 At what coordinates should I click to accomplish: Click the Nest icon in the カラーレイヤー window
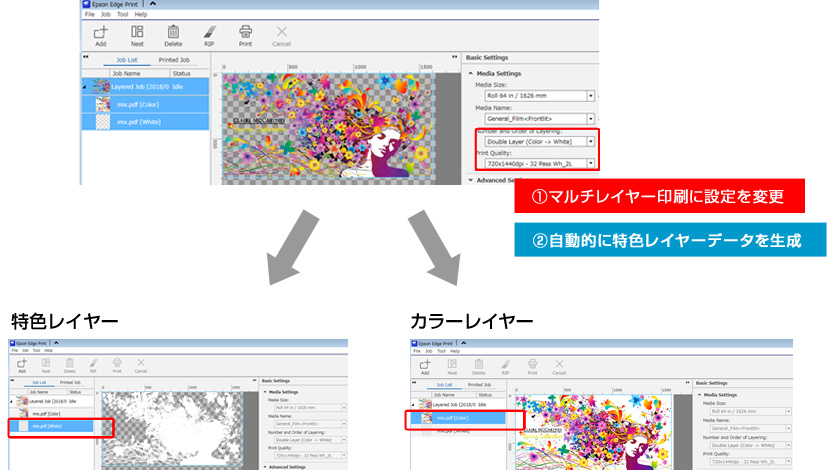pyautogui.click(x=452, y=364)
